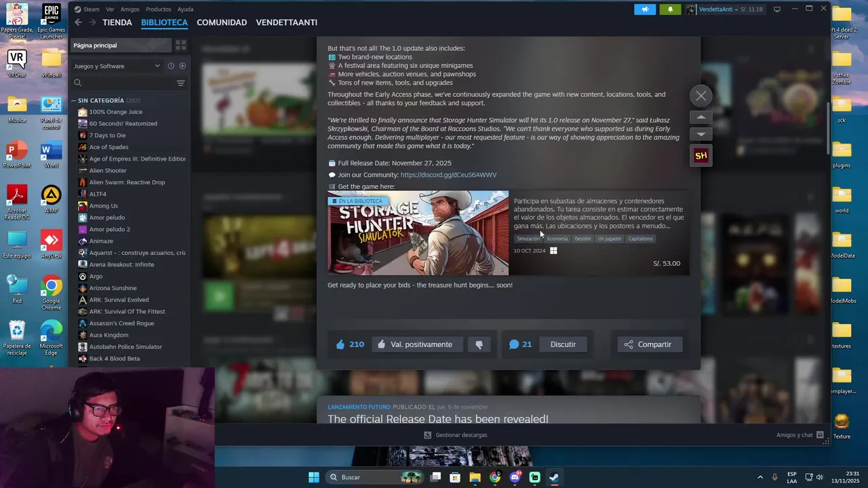This screenshot has height=488, width=868.
Task: Click the Página principal button
Action: coord(121,45)
